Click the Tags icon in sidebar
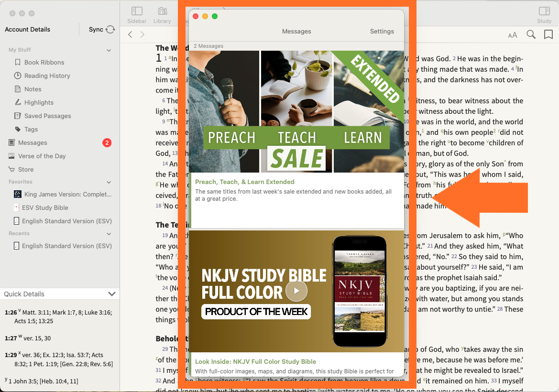 pos(18,129)
